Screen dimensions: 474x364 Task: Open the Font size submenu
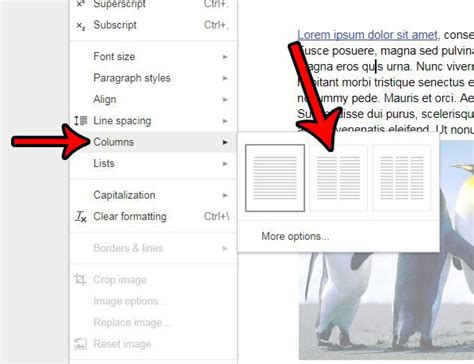point(154,57)
